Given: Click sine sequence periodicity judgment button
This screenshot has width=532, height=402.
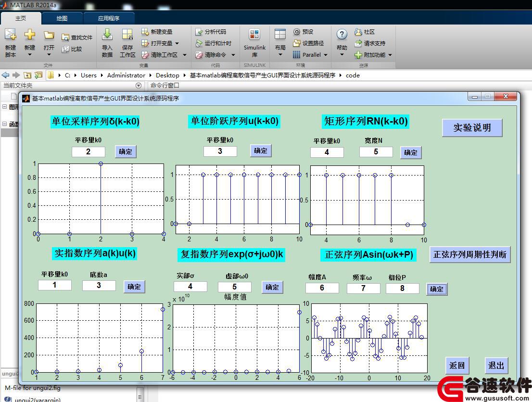Looking at the screenshot, I should click(470, 254).
